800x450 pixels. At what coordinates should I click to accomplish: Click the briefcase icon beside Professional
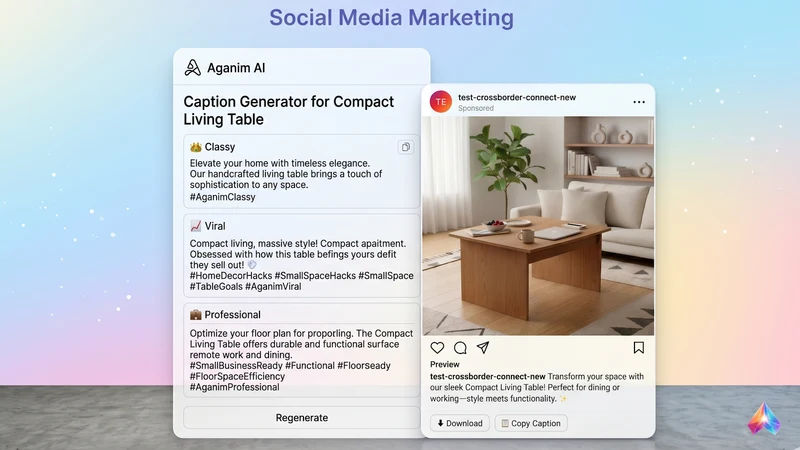tap(196, 315)
